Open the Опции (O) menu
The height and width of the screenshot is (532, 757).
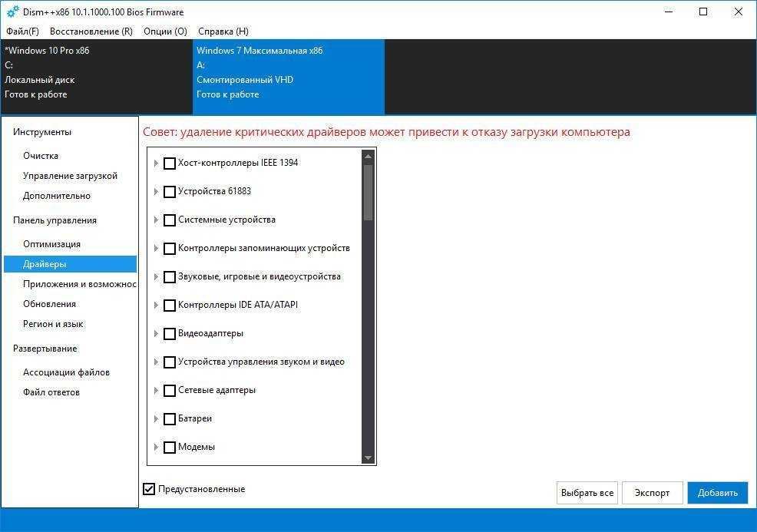tap(165, 31)
